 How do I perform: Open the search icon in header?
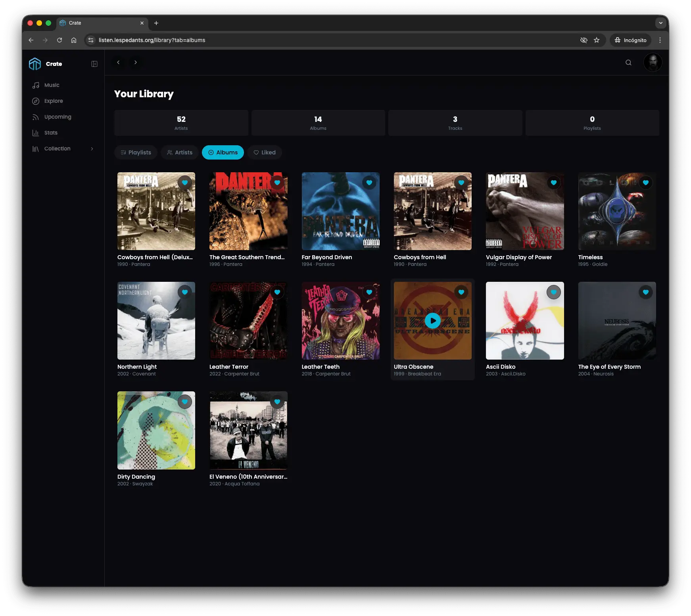click(628, 62)
